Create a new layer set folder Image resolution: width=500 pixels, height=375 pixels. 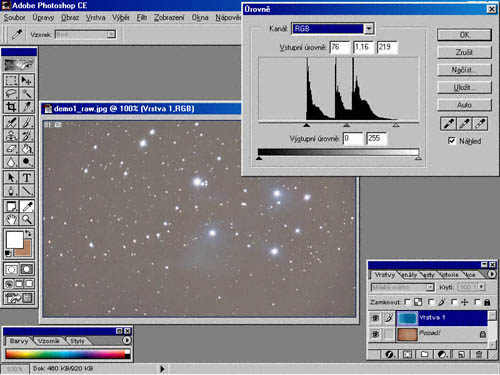424,354
